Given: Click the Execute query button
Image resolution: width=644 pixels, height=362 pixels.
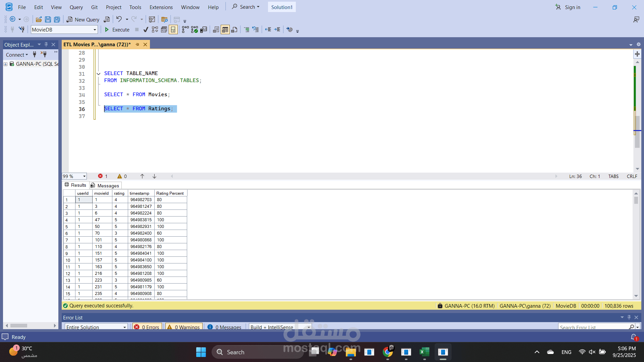Looking at the screenshot, I should (x=117, y=30).
